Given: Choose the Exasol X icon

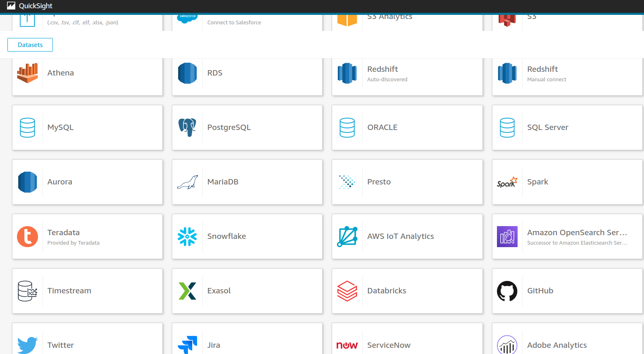Looking at the screenshot, I should point(188,291).
